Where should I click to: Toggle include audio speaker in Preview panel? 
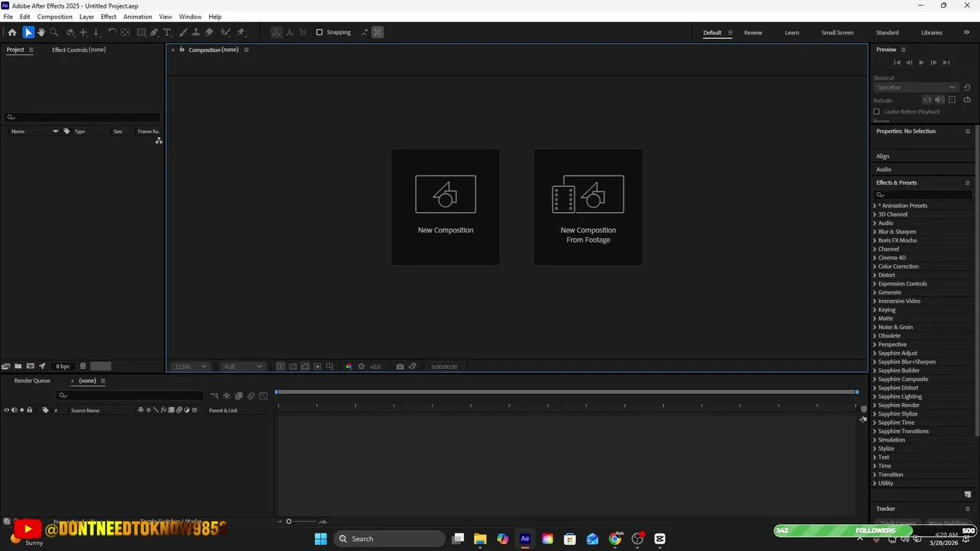(x=939, y=99)
